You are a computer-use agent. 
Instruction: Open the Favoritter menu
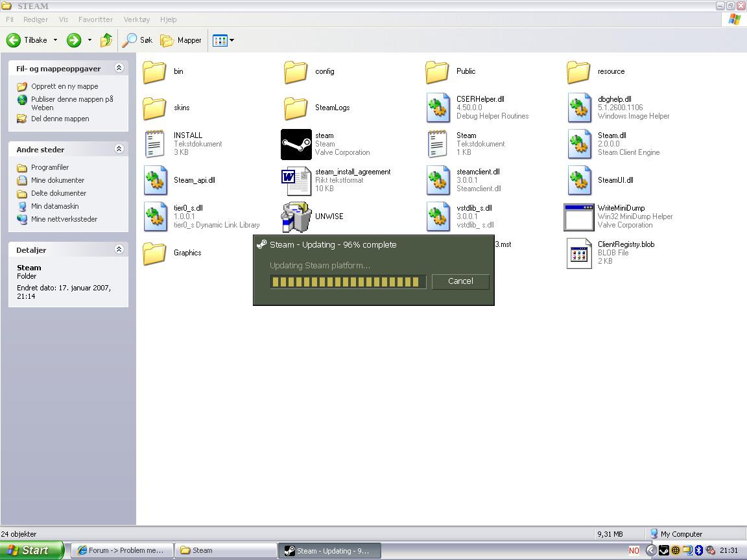[95, 19]
